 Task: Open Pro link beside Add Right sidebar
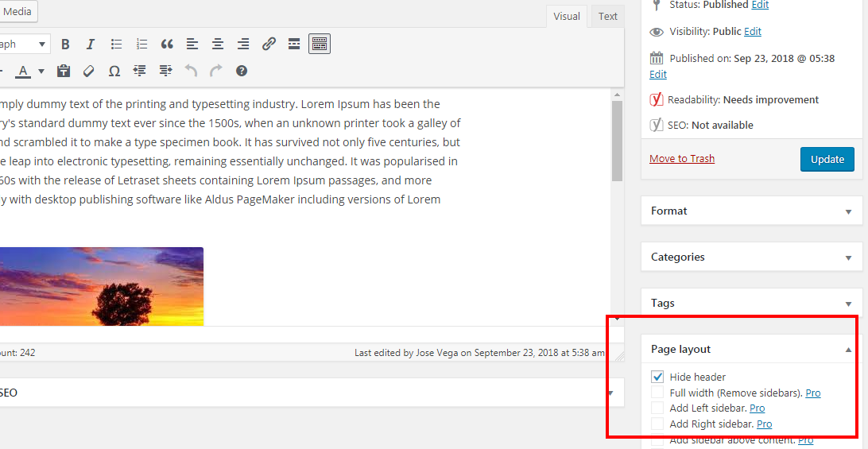click(x=764, y=424)
